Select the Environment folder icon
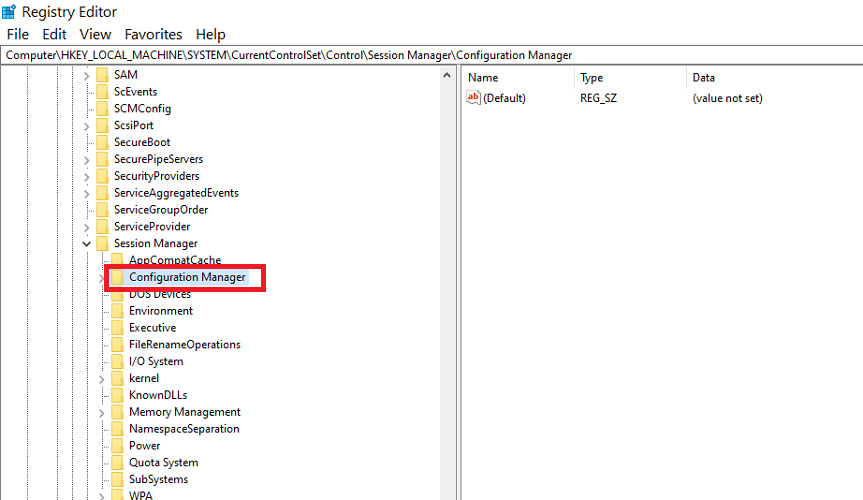863x500 pixels. [x=117, y=311]
